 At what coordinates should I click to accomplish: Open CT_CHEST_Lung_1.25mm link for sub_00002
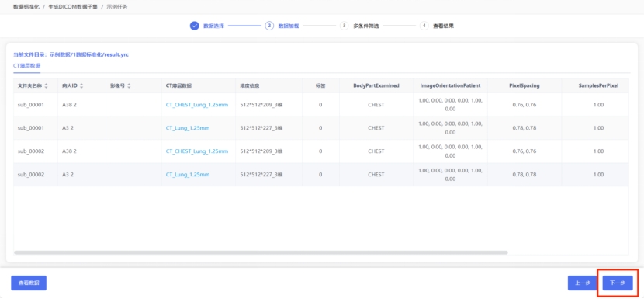[x=197, y=151]
